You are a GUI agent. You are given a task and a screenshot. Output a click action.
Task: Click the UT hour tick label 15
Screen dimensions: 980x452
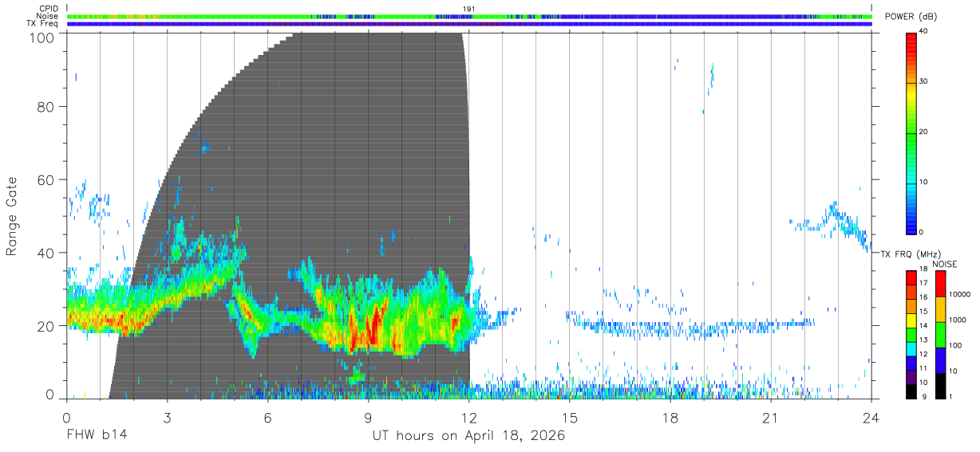pyautogui.click(x=570, y=417)
